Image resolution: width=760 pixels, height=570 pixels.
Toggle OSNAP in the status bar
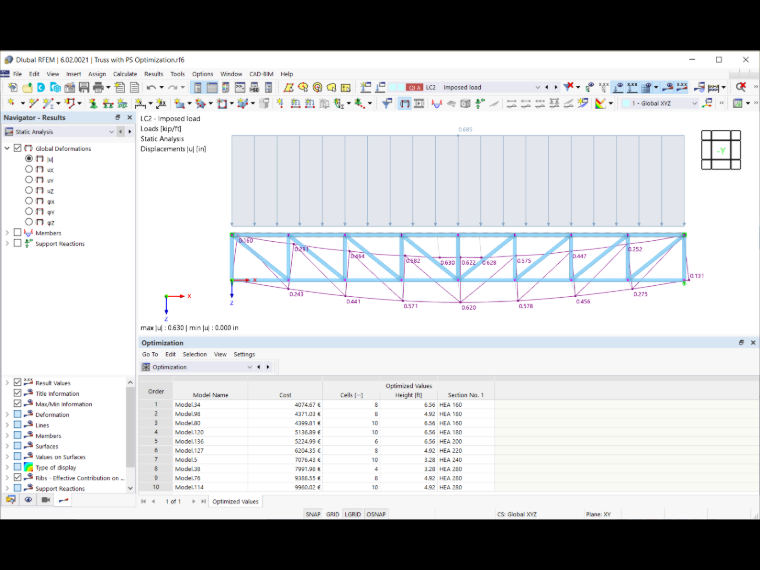click(376, 514)
